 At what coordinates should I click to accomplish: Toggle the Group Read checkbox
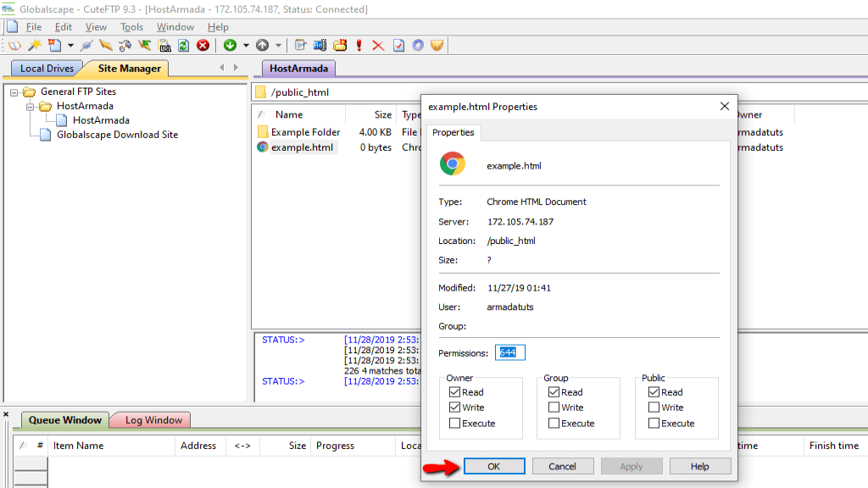[554, 392]
